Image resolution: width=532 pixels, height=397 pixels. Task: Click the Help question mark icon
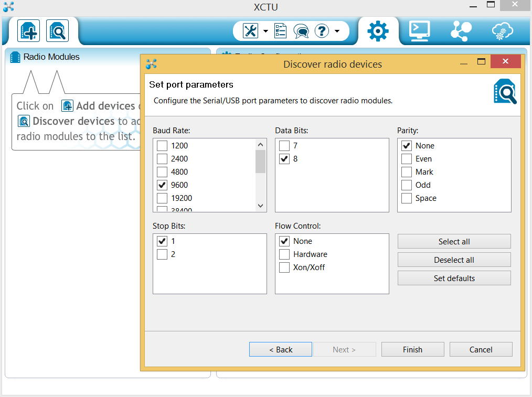click(322, 31)
